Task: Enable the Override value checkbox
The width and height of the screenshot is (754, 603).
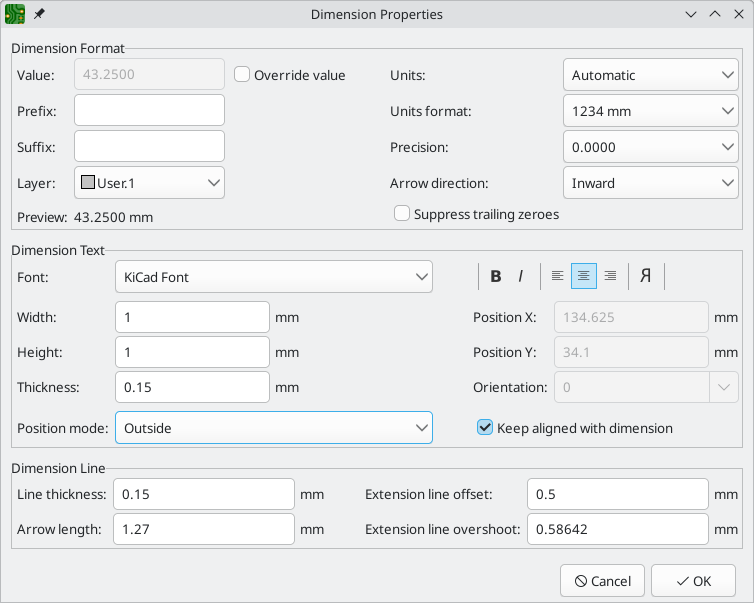Action: pos(242,75)
